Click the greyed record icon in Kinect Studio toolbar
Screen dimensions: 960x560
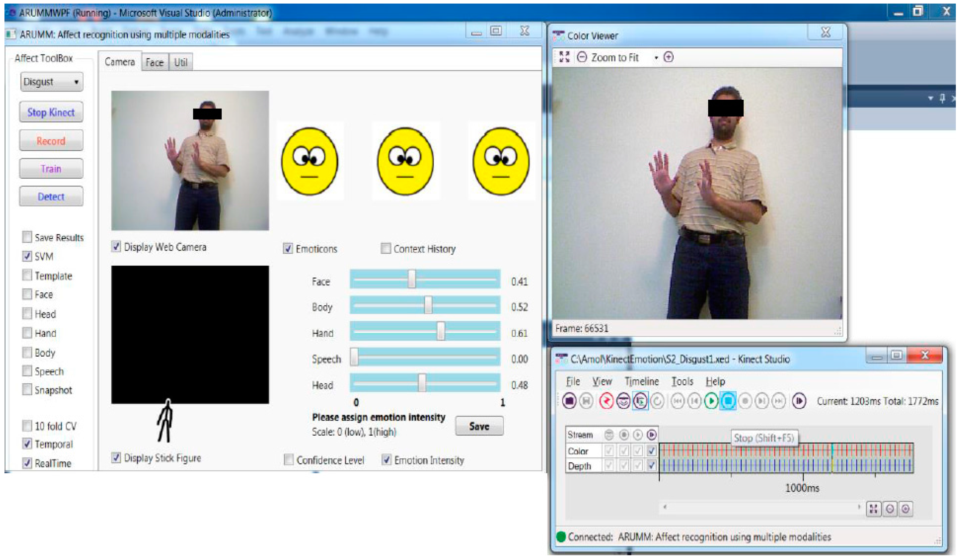745,401
